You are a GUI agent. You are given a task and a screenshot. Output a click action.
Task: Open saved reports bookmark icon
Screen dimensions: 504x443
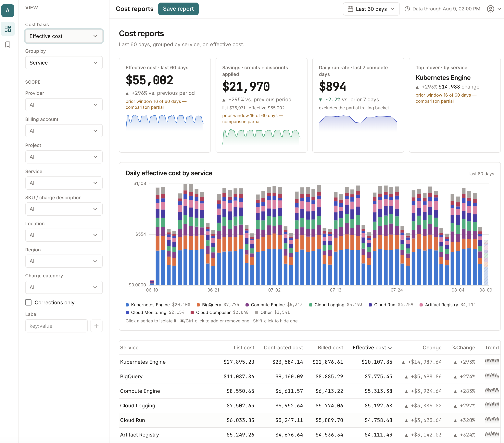[8, 45]
